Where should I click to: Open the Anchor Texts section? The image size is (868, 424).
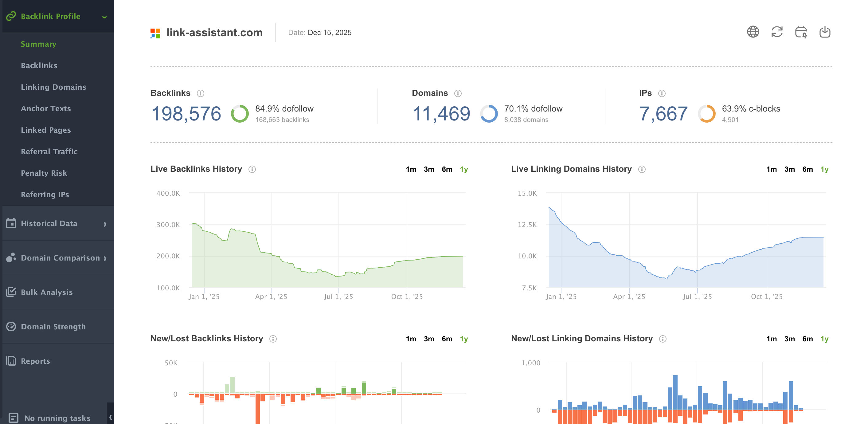(46, 108)
